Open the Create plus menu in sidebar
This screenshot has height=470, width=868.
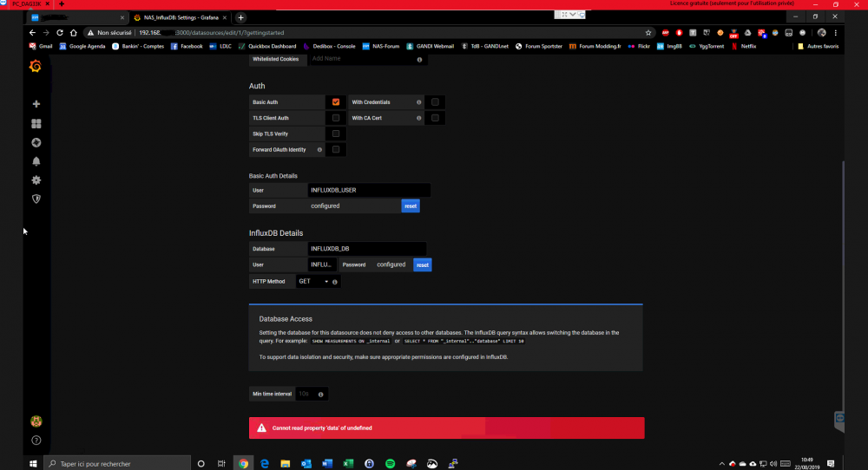point(36,104)
